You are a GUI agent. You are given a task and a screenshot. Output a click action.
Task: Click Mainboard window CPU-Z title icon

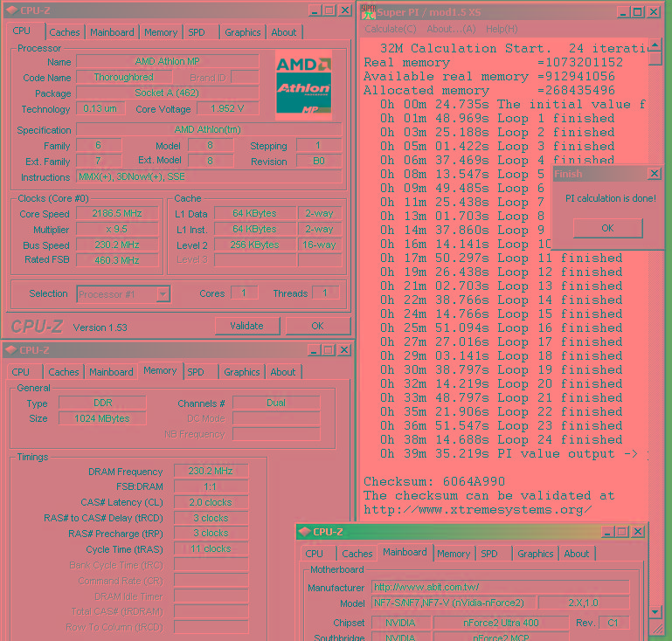(305, 532)
